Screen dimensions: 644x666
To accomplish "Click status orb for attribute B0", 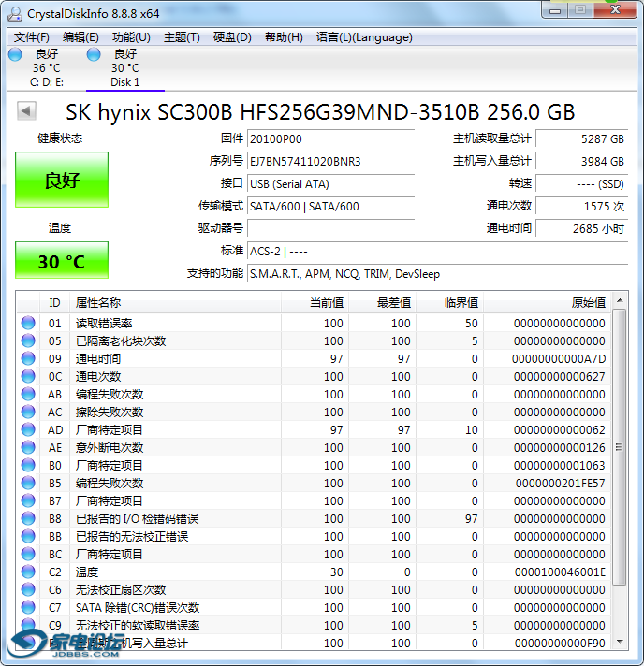I will (28, 466).
